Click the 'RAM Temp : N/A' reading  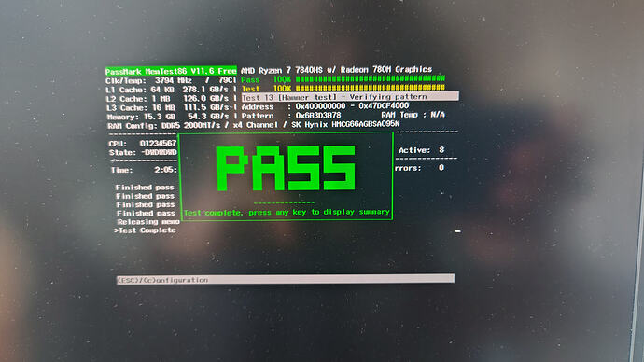click(x=413, y=115)
